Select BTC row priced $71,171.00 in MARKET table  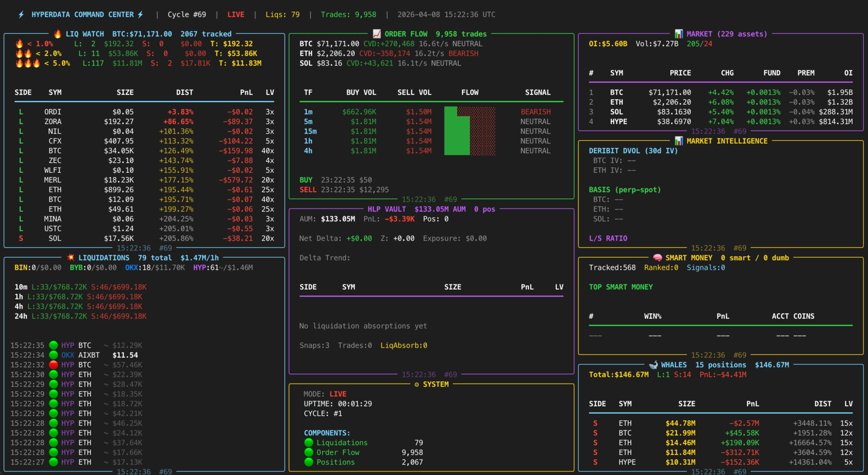coord(721,92)
